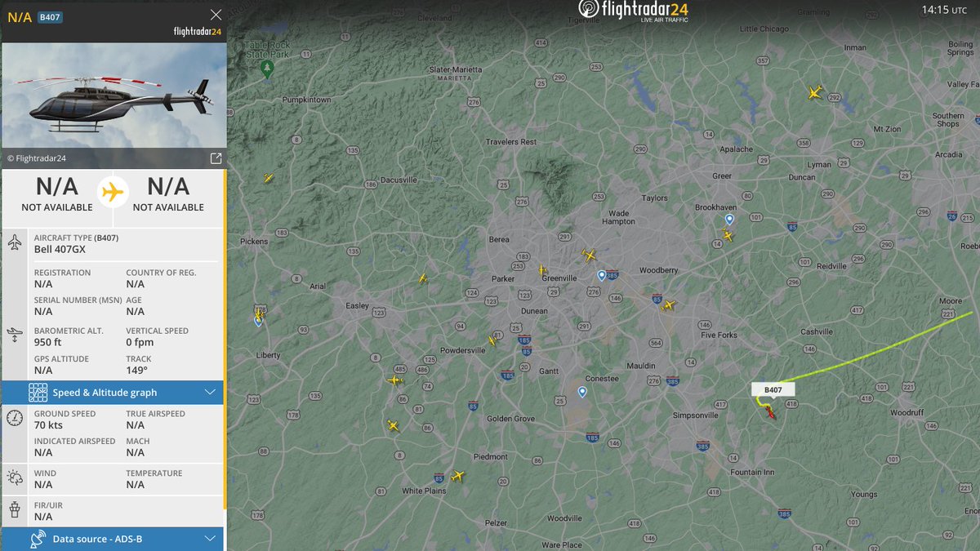Click the © Flightradar24 photo credit
Viewport: 980px width, 551px height.
click(x=36, y=158)
